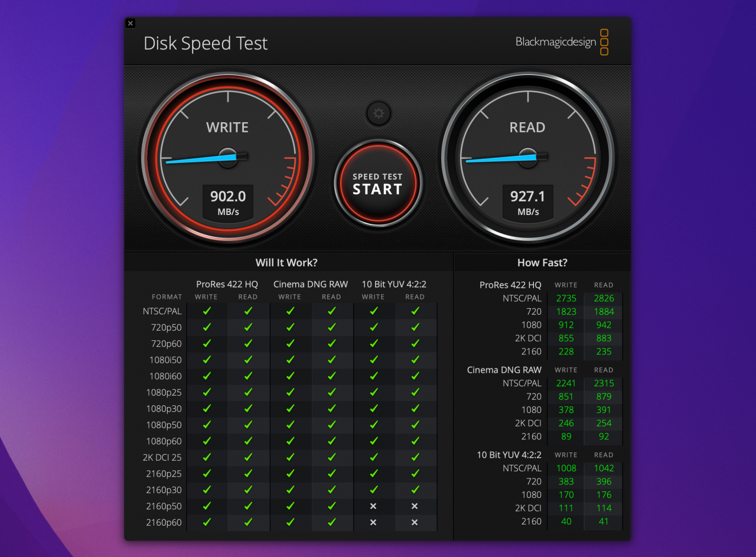Click the 10 Bit YUV 4:2:2 heading in How Fast
Viewport: 756px width, 557px height.
click(x=509, y=455)
